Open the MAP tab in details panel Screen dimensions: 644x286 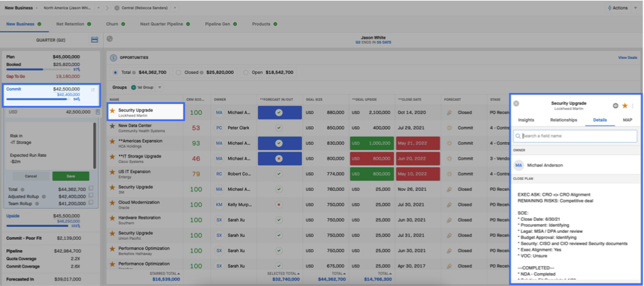coord(627,120)
